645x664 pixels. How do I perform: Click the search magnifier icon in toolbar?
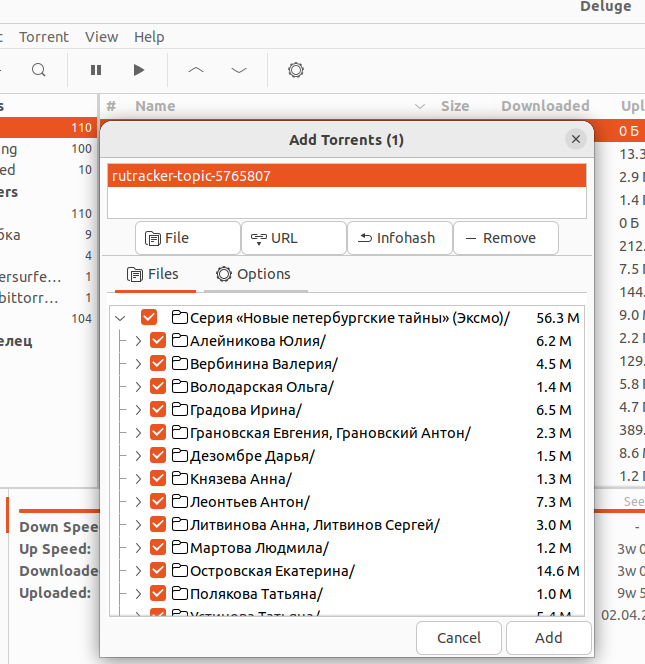pos(38,70)
